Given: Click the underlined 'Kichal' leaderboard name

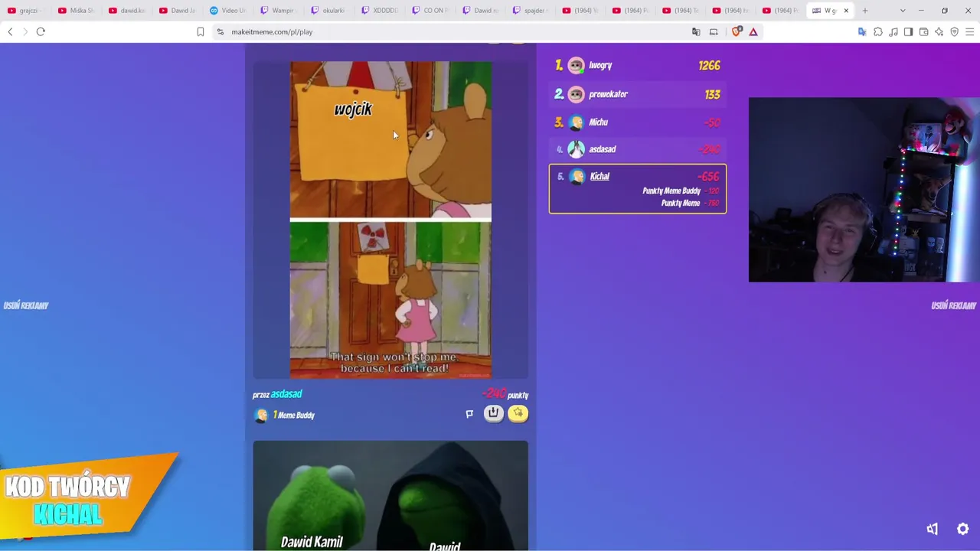Looking at the screenshot, I should (599, 176).
